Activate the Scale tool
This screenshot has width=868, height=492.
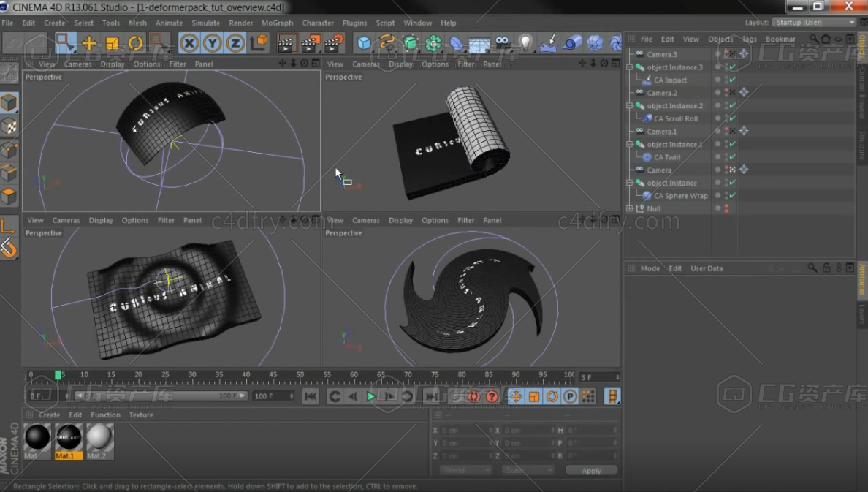[112, 42]
